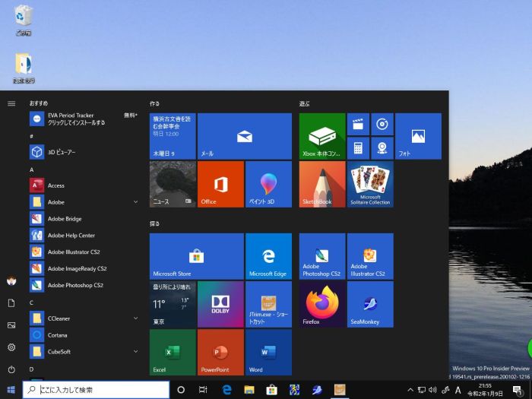
Task: Open the SketchBook tile
Action: click(322, 184)
